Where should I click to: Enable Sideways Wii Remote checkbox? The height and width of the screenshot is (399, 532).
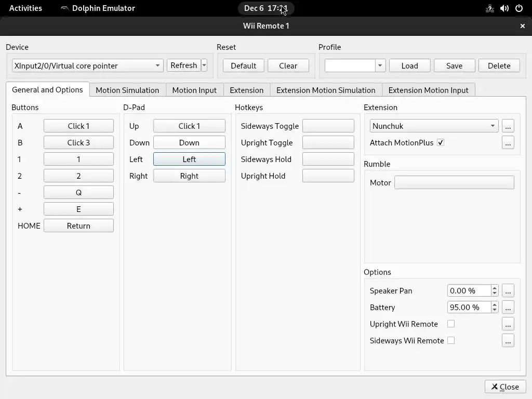click(451, 340)
